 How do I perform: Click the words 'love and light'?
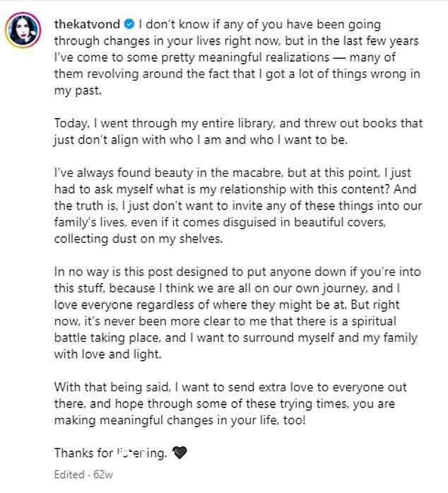tap(121, 354)
